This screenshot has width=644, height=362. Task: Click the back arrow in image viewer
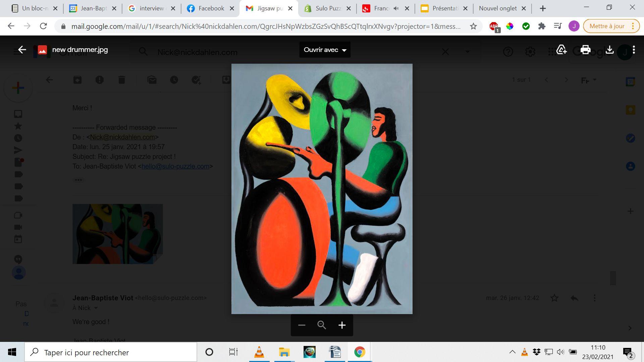(x=22, y=50)
